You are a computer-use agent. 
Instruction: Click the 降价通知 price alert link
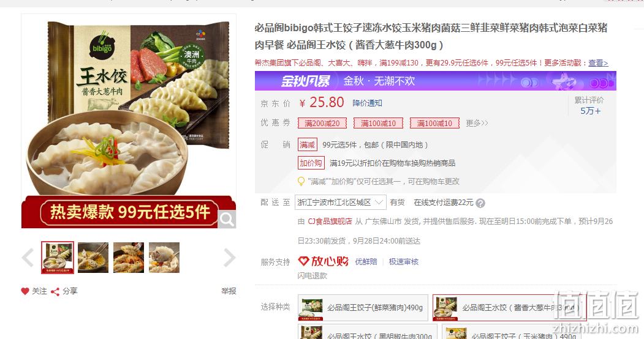coord(367,103)
